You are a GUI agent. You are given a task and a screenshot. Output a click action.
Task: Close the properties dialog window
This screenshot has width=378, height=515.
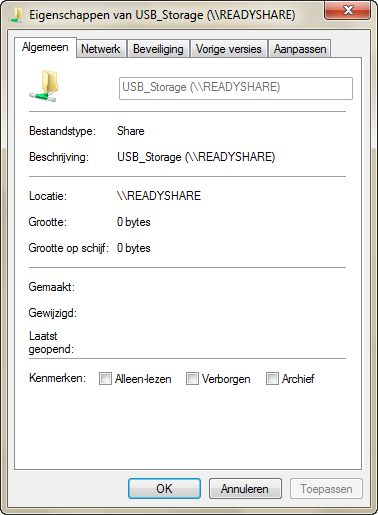click(347, 10)
